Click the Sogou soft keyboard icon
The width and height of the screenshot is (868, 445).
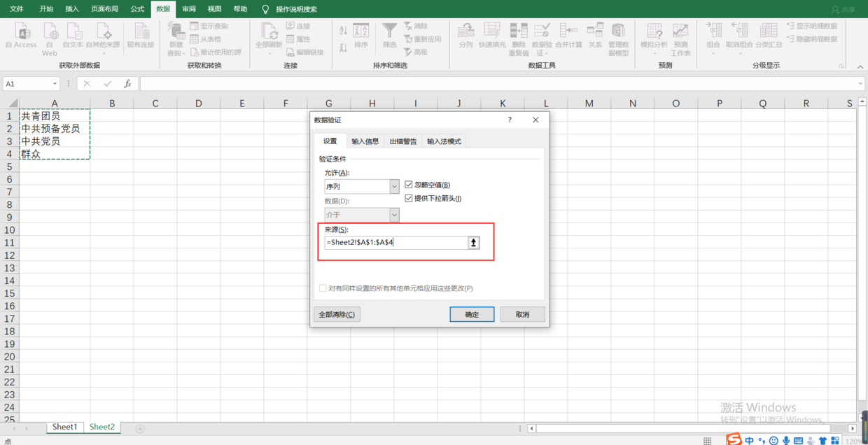pos(798,440)
